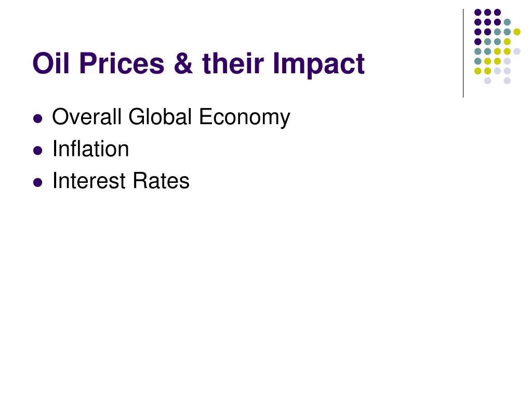
Task: Select the slide title Oil Prices & their Impact
Action: tap(198, 63)
